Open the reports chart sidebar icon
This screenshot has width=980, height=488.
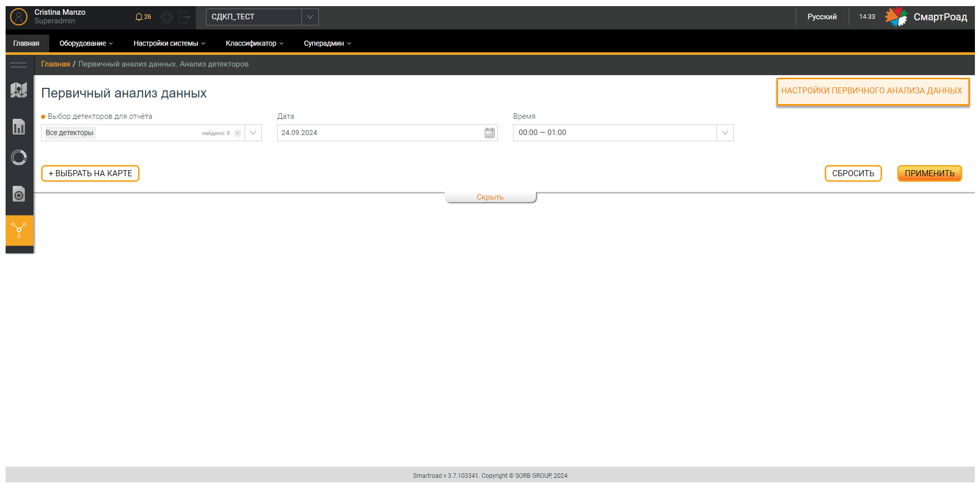coord(19,126)
